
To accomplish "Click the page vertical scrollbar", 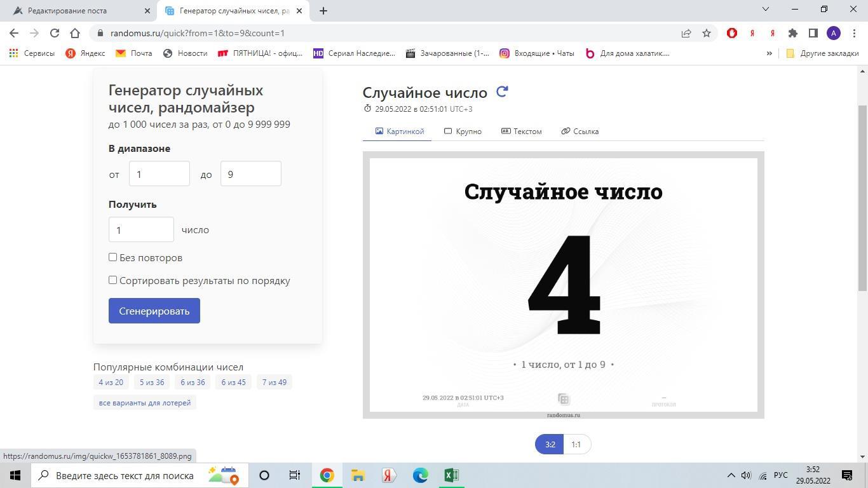I will tap(863, 197).
